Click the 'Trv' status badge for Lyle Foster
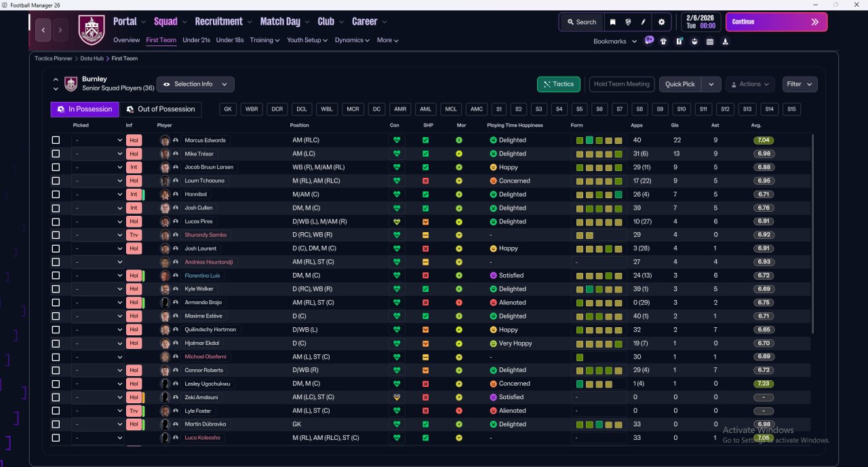This screenshot has width=868, height=467. point(134,411)
